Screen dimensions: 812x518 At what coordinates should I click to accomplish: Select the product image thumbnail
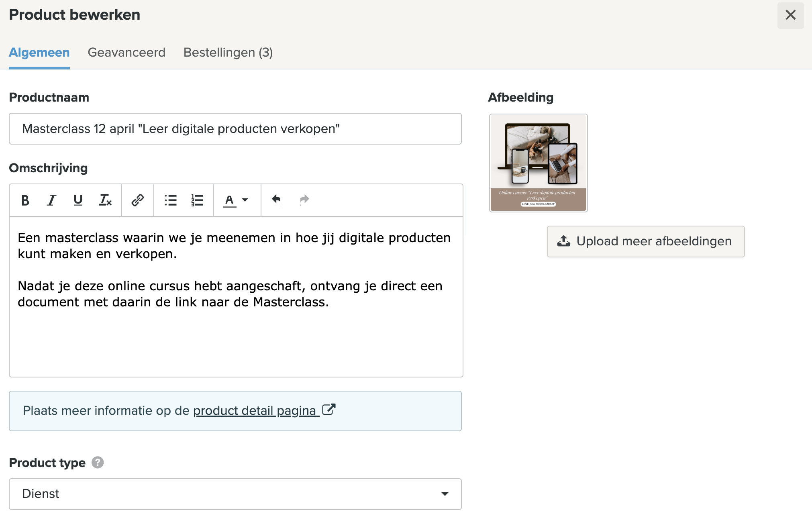[538, 163]
